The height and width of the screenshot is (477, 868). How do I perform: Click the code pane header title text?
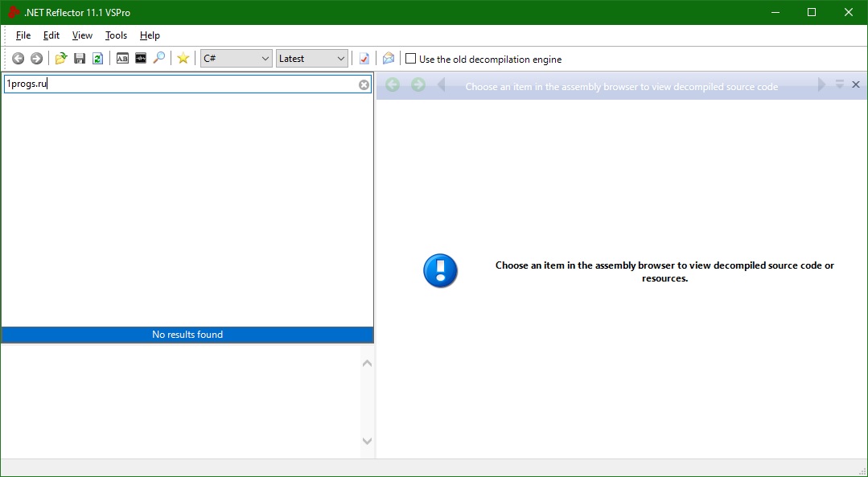(622, 87)
